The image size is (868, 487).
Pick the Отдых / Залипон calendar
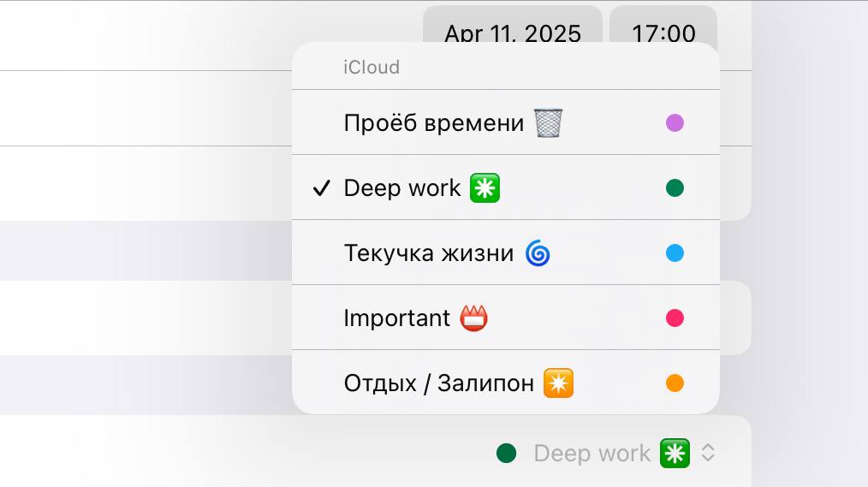pyautogui.click(x=438, y=383)
